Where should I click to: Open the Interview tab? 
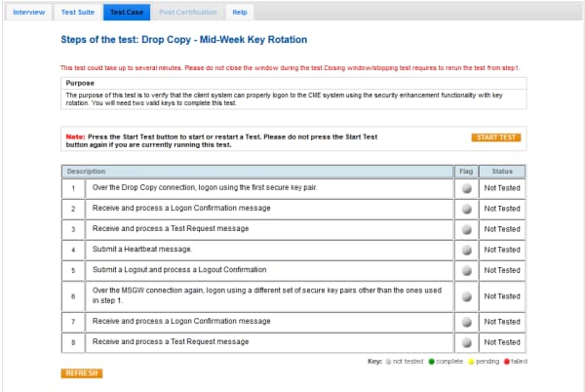[28, 12]
